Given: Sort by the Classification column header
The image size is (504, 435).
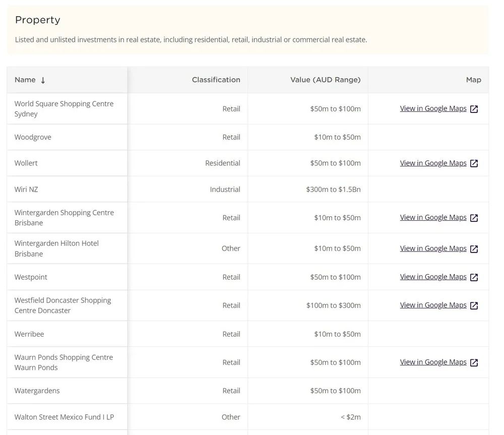Looking at the screenshot, I should 216,80.
